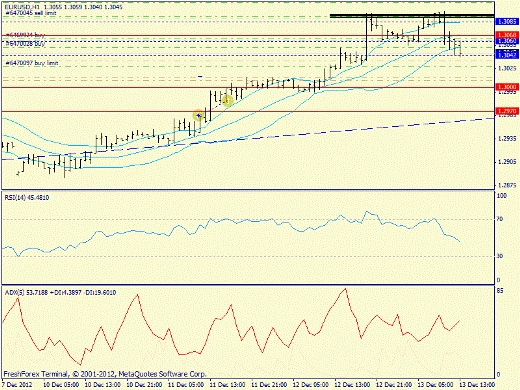Click the 13 Dec 13:00 time axis label
This screenshot has width=520, height=390.
tap(477, 385)
